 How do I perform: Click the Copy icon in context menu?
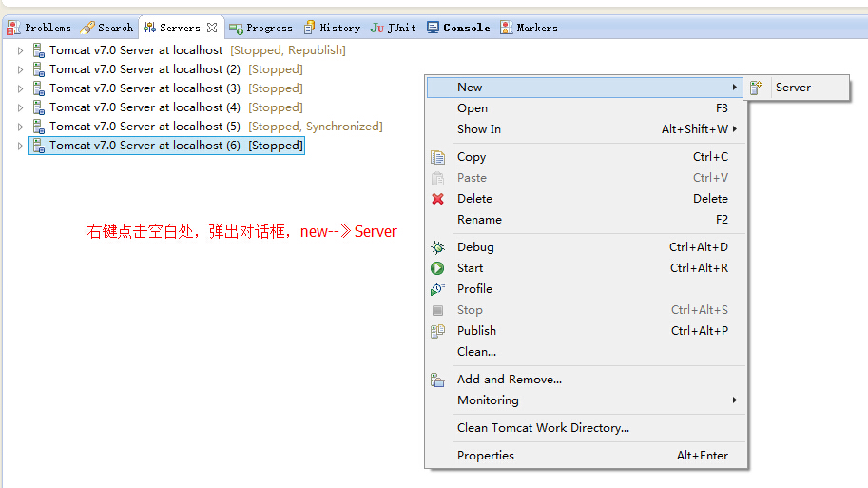coord(438,157)
